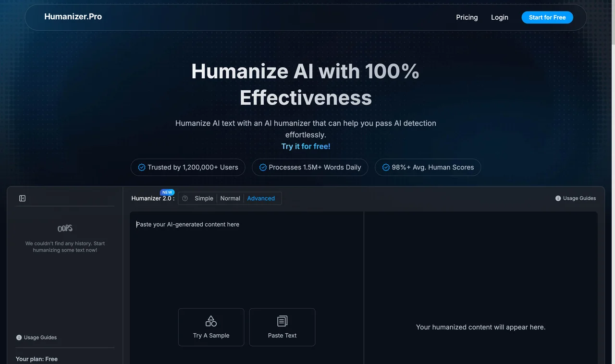Click checkmark badge icon on Trusted by Users
This screenshot has height=364, width=615.
(142, 168)
